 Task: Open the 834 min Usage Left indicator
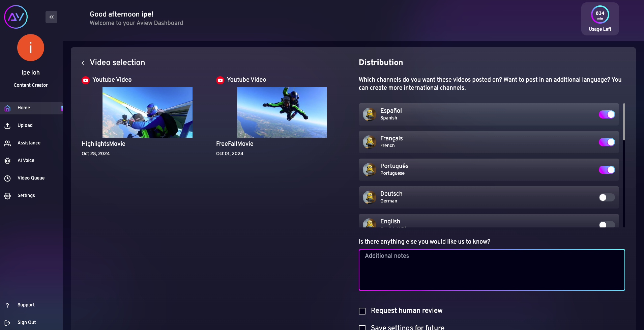point(600,19)
